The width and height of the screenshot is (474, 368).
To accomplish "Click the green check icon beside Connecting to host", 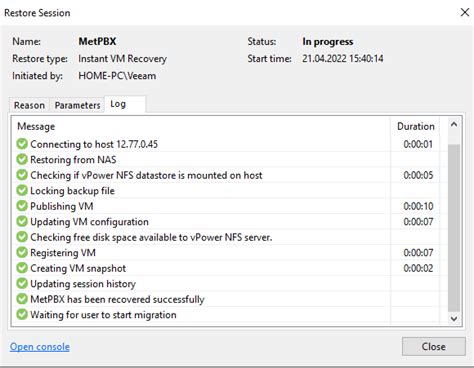I will pyautogui.click(x=22, y=144).
